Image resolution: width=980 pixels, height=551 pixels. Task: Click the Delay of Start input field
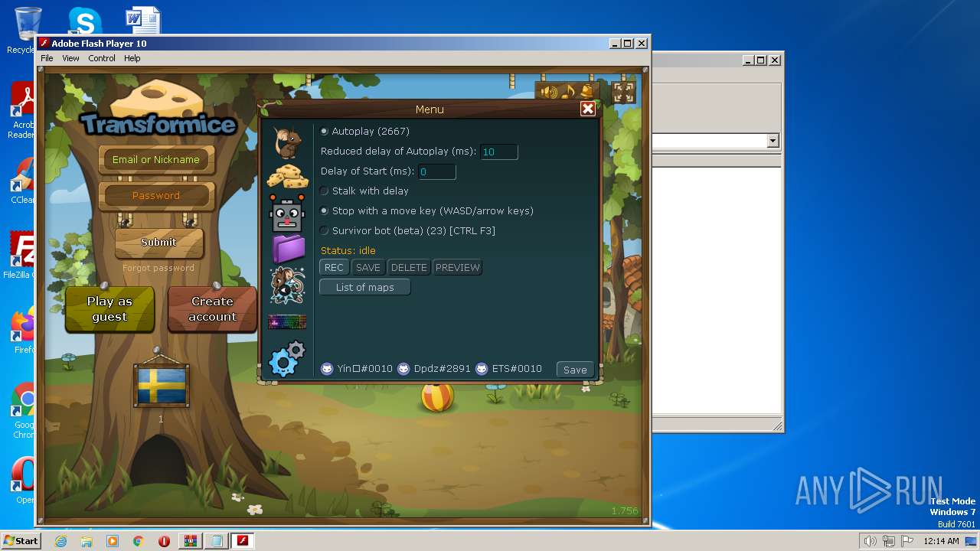pyautogui.click(x=437, y=171)
